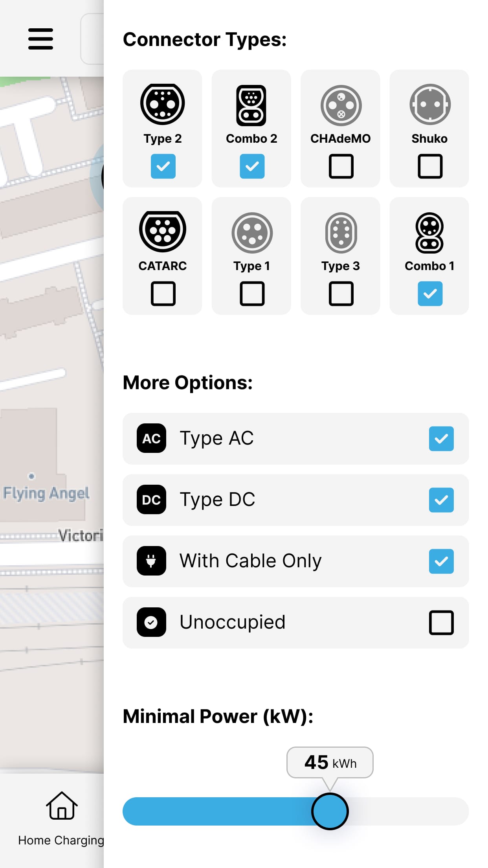Select the Type 2 connector icon

[x=162, y=104]
